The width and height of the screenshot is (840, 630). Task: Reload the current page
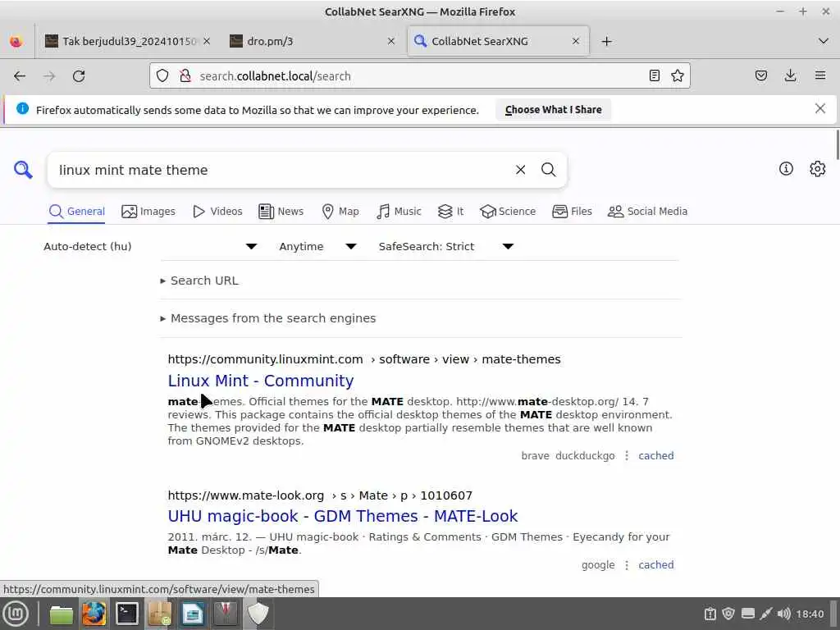[79, 76]
